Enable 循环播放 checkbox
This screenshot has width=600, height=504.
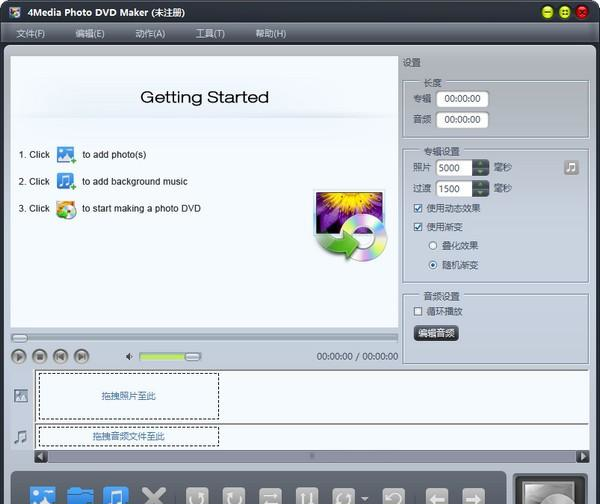418,312
